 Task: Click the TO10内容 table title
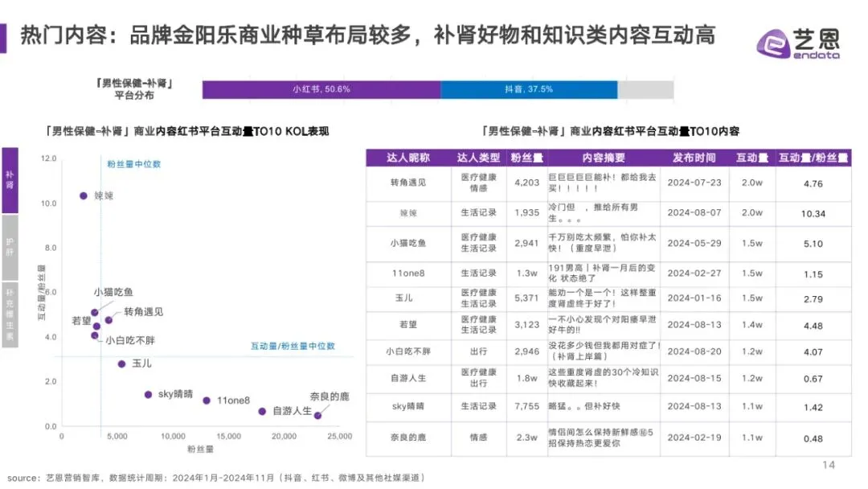pyautogui.click(x=609, y=131)
